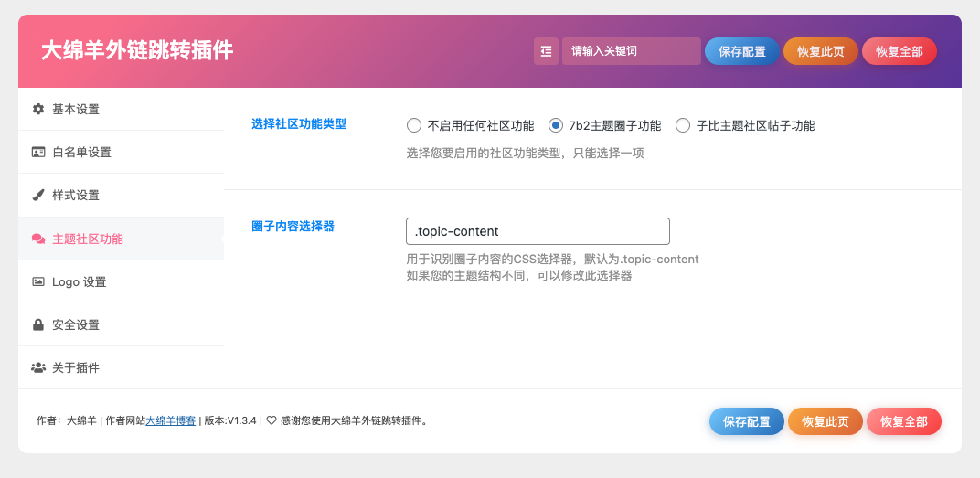Screen dimensions: 980x478
Task: Click the image icon beside Logo 设置
Action: click(x=38, y=281)
